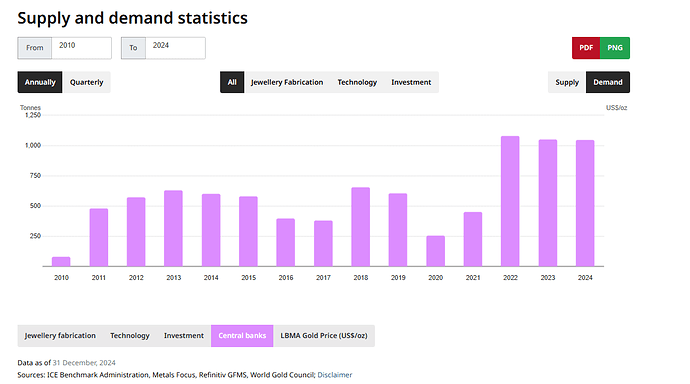Select the Demand toggle
Screen dimensions: 690x384
(x=608, y=82)
